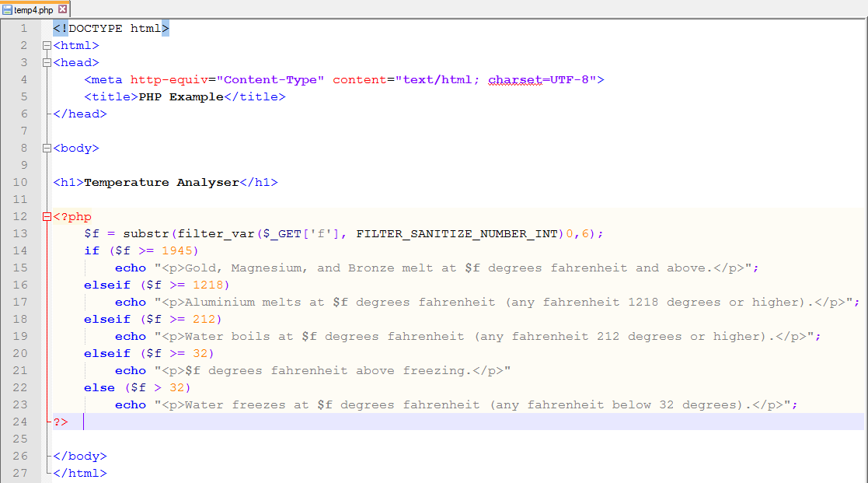Click the underlined charset word

click(515, 80)
